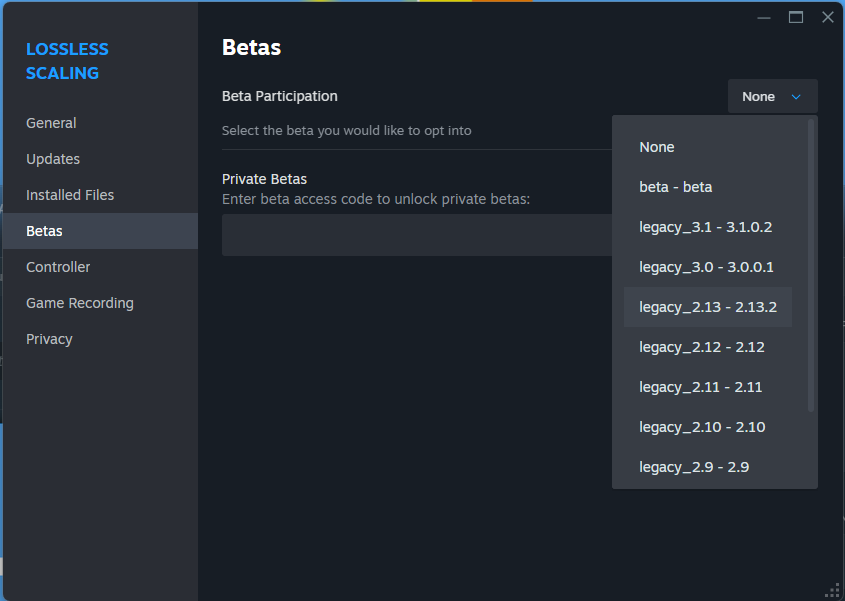Minimize the properties window

pos(764,18)
